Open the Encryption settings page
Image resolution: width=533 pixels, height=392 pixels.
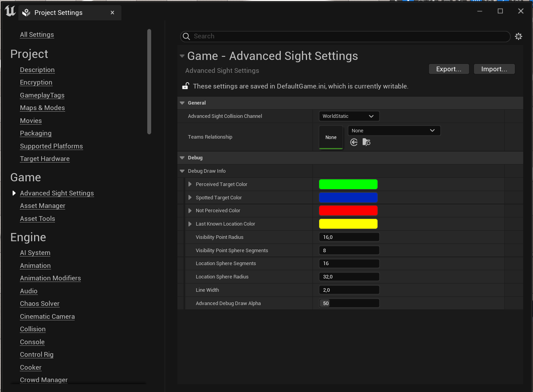coord(36,82)
